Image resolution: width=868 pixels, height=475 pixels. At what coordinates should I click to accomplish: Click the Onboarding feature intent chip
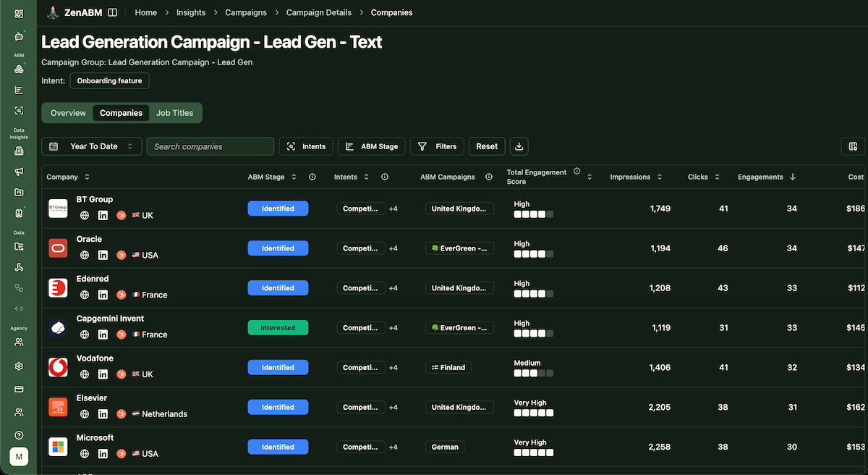point(109,80)
